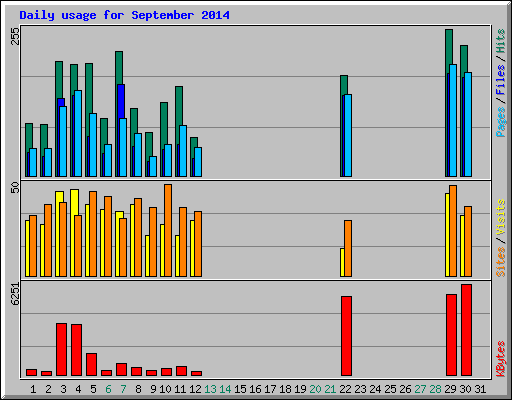Click the dark blue files bar for day 7

121,101
